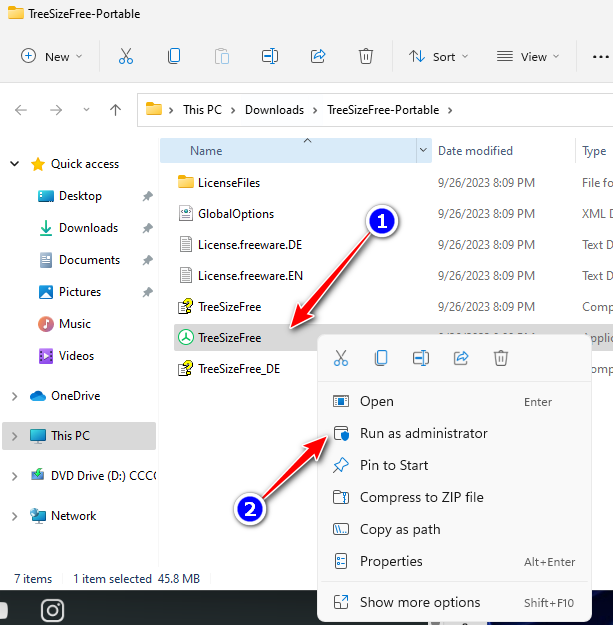Choose Show more options in the context menu
Viewport: 613px width, 625px height.
[454, 602]
